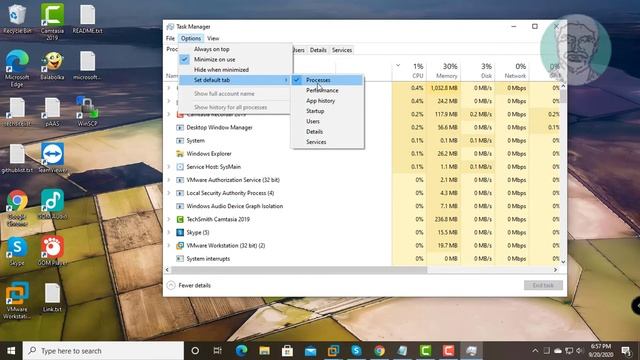Select Balabolka desktop shortcut
Screen dimensions: 640x360
click(x=52, y=65)
